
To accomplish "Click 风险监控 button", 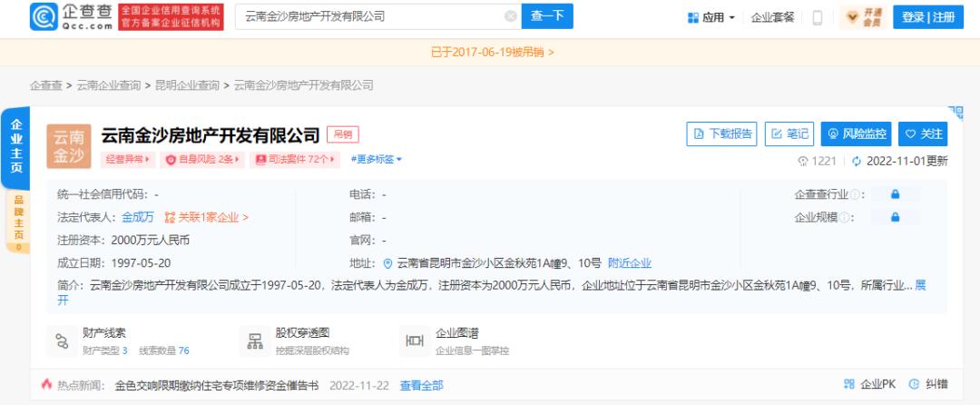I will (x=857, y=133).
